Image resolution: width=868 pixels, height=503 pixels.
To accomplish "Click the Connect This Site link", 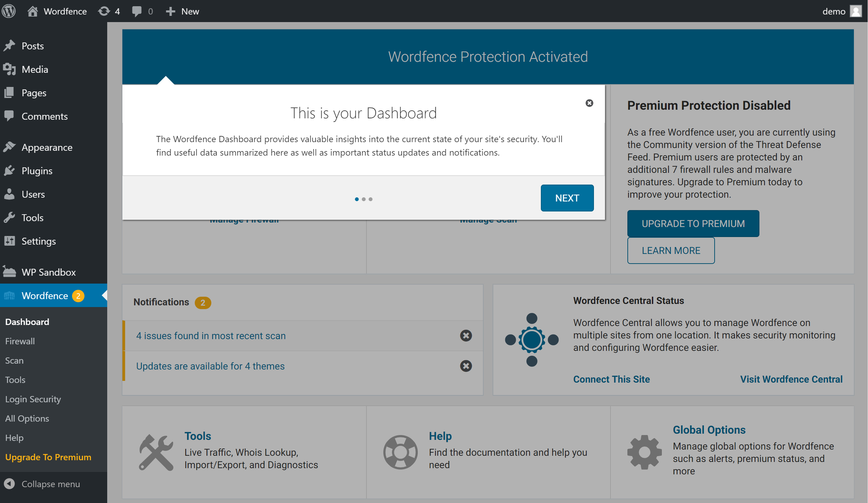I will [612, 379].
